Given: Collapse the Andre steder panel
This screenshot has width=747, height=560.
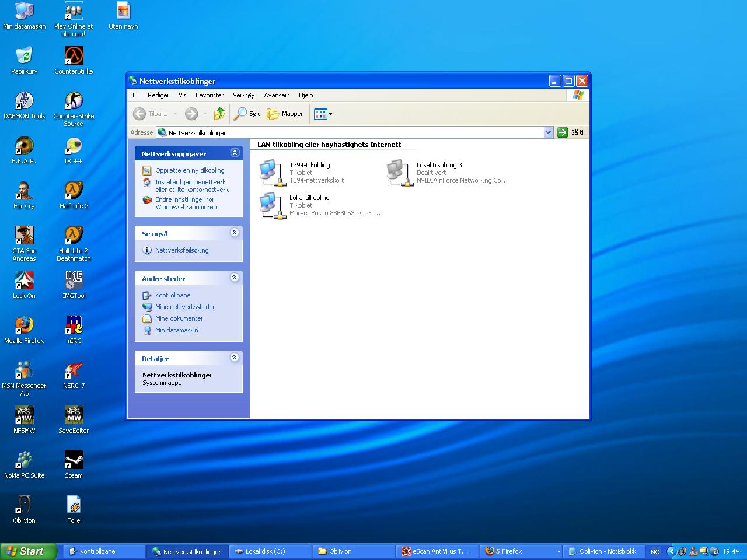Looking at the screenshot, I should pyautogui.click(x=235, y=278).
